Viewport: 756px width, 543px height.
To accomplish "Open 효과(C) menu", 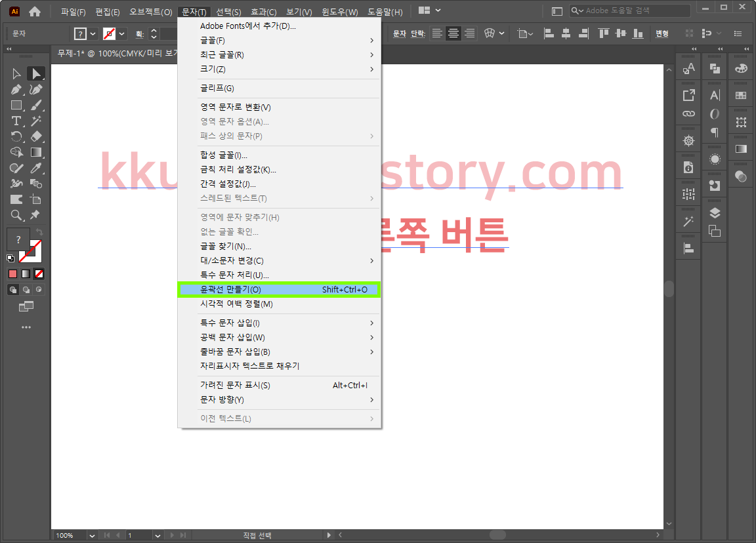I will (x=263, y=12).
